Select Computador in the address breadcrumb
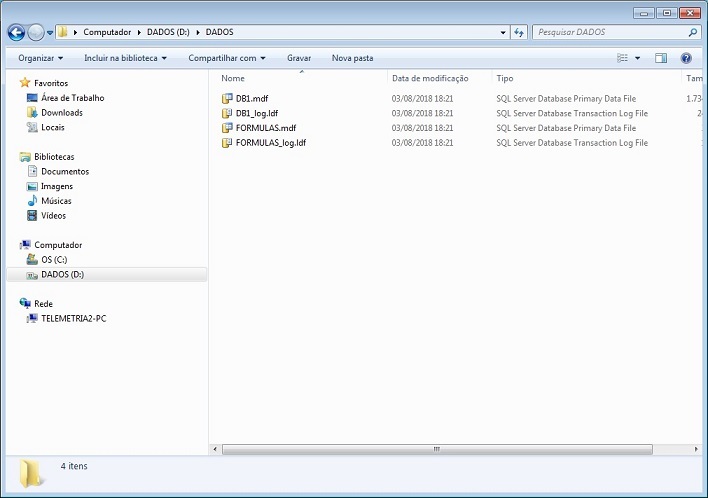The width and height of the screenshot is (708, 498). click(107, 32)
